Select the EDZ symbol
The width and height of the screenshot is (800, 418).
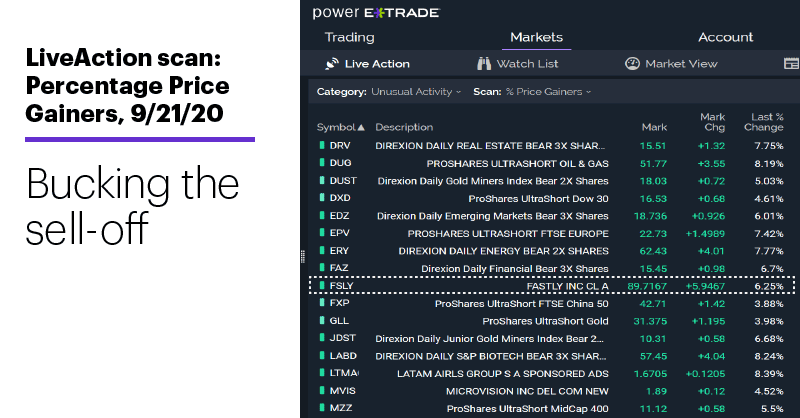339,216
